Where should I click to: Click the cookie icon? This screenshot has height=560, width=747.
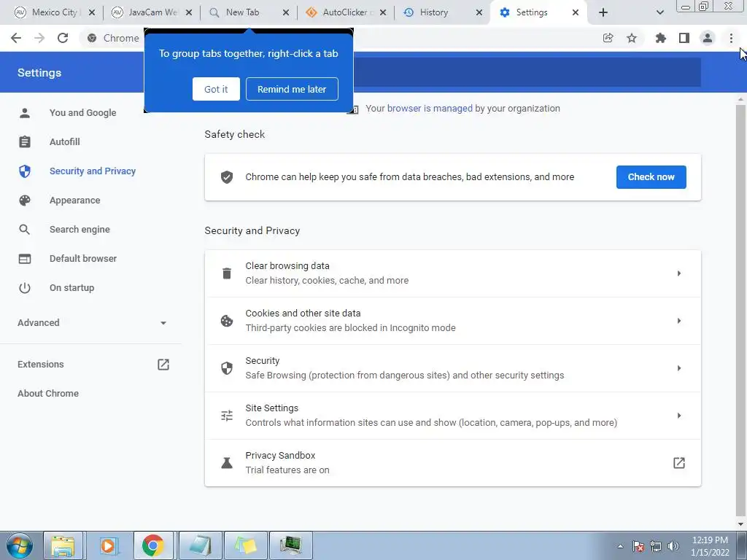pos(227,321)
